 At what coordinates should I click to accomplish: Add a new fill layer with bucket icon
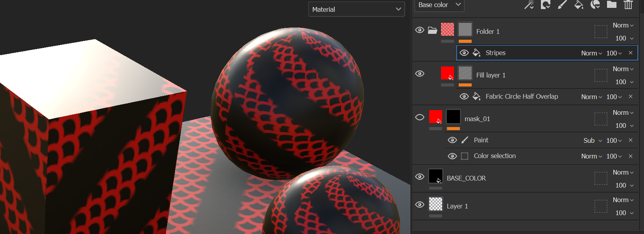click(x=579, y=5)
